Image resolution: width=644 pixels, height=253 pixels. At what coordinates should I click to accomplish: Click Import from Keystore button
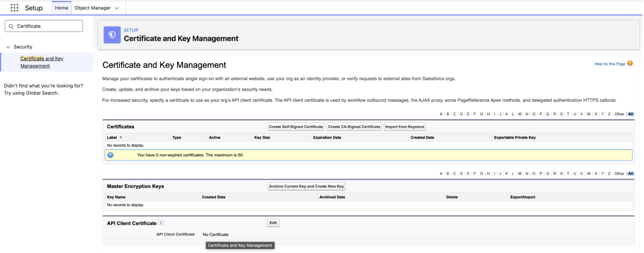click(405, 127)
